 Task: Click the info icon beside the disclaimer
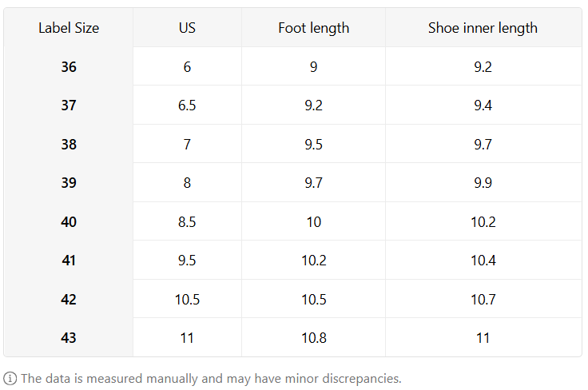click(10, 378)
